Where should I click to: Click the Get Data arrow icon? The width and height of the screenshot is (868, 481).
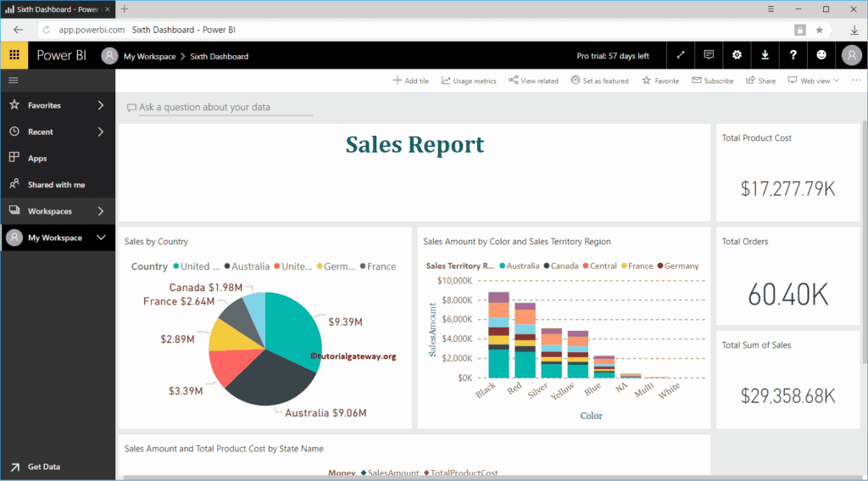click(15, 467)
